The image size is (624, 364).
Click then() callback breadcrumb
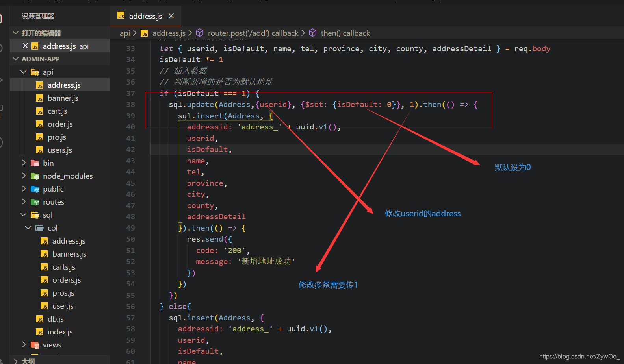(345, 33)
